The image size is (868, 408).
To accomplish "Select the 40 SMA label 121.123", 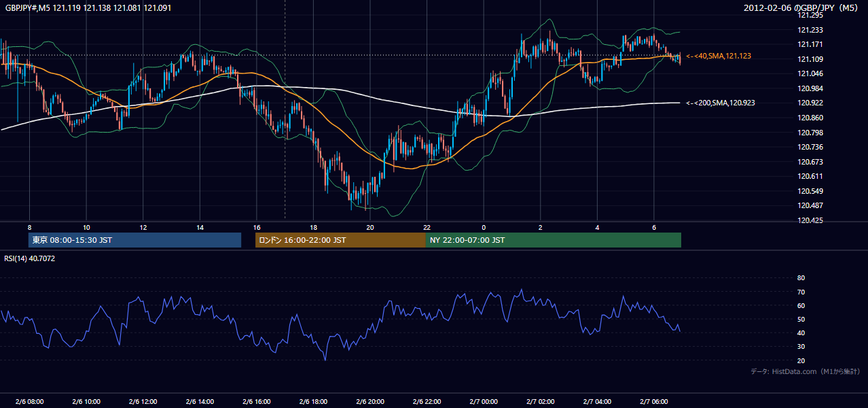I will coord(719,56).
